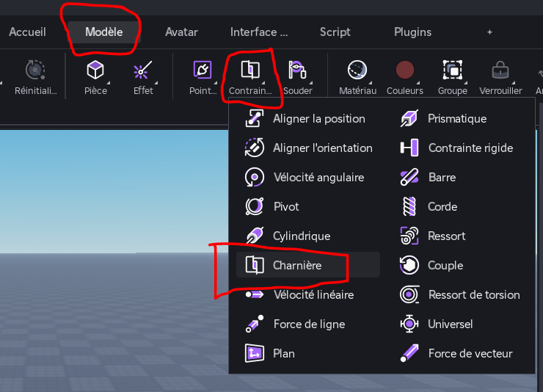Choose Corde in the constraint list
Viewport: 543px width, 392px height.
[442, 206]
